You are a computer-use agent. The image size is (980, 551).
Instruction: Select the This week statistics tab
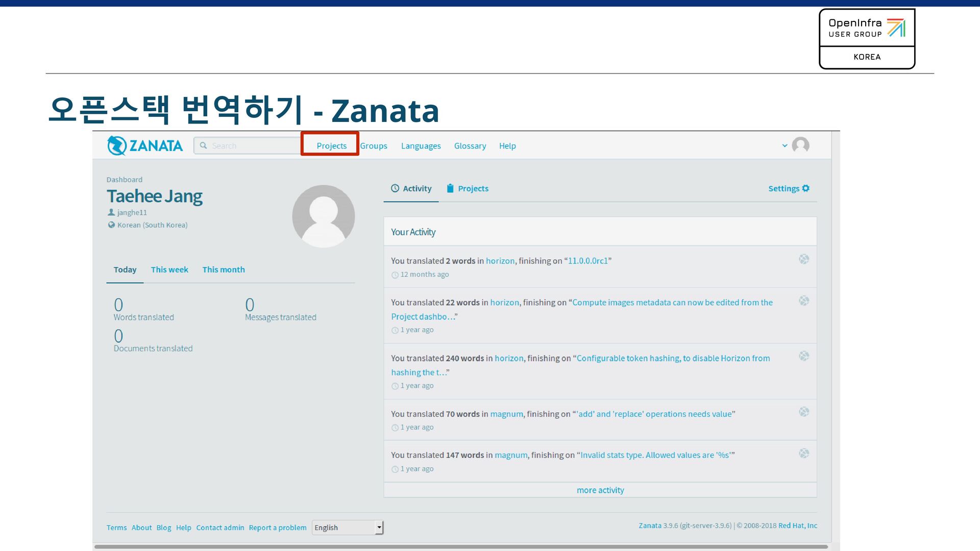(x=169, y=270)
